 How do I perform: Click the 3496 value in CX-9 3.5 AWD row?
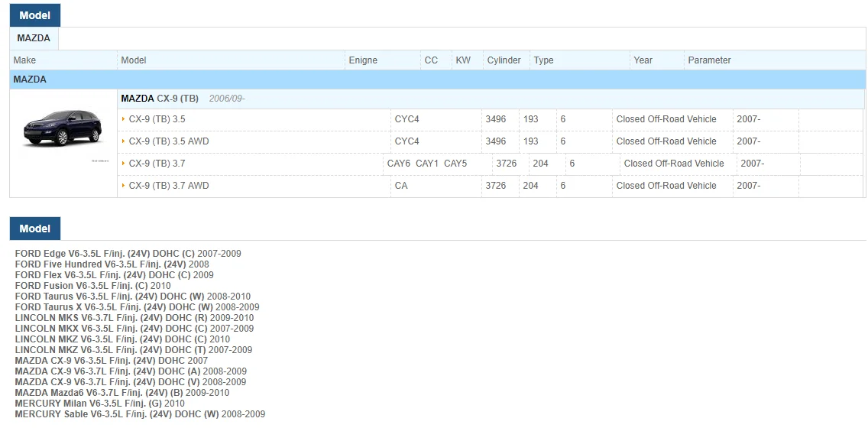(x=495, y=141)
